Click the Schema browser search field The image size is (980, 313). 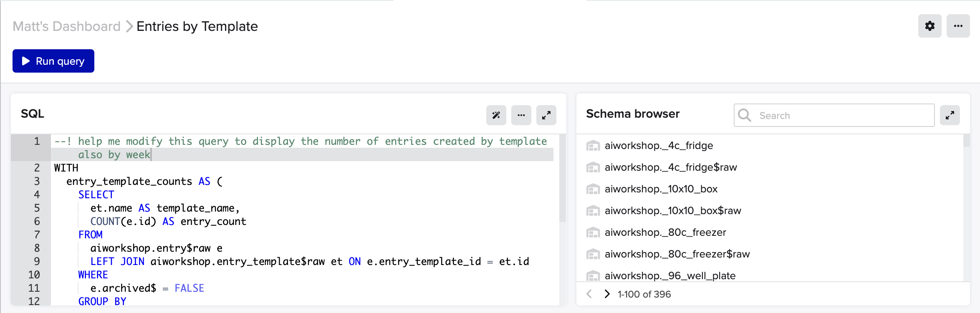(x=834, y=115)
